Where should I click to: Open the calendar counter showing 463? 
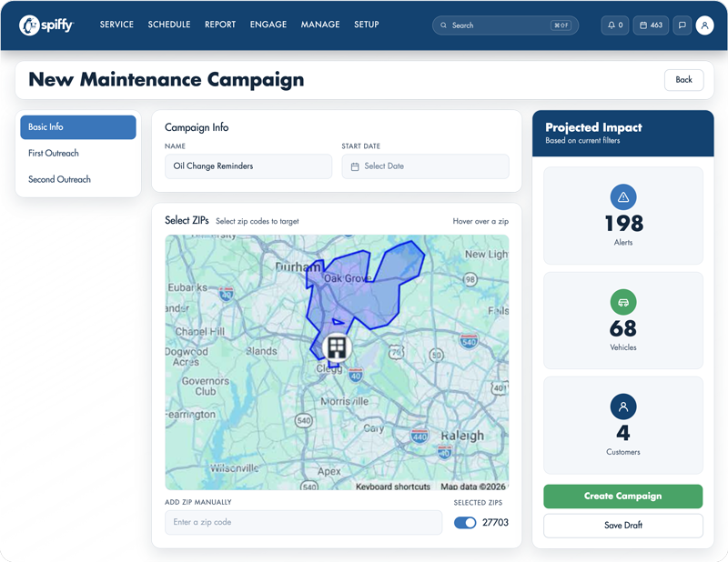pyautogui.click(x=651, y=25)
